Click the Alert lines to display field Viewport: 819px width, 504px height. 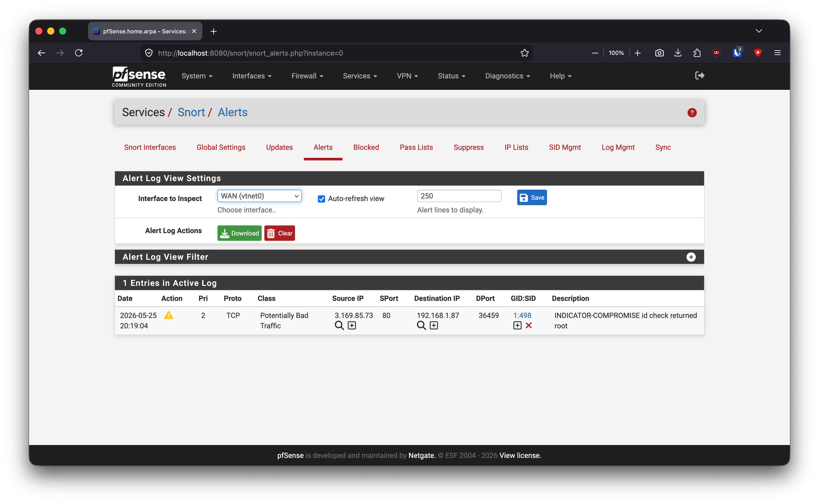pos(459,196)
